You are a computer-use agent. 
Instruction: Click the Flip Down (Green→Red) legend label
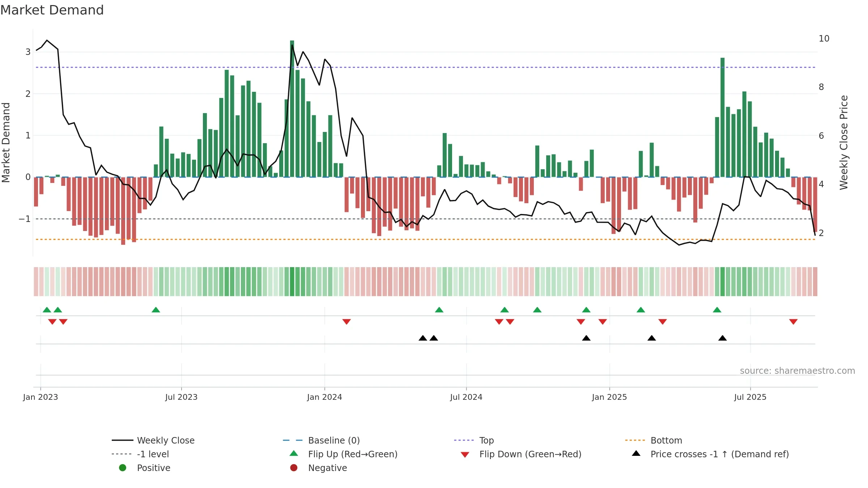point(530,454)
